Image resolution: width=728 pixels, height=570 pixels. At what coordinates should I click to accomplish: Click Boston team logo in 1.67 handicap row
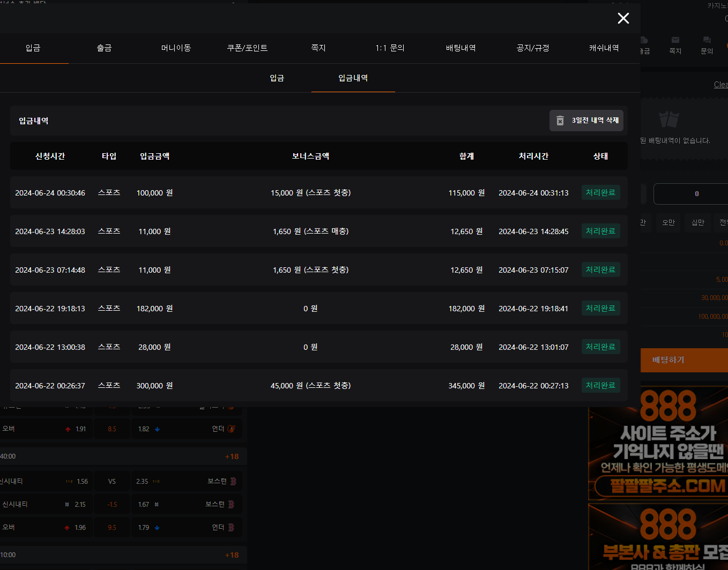(231, 504)
